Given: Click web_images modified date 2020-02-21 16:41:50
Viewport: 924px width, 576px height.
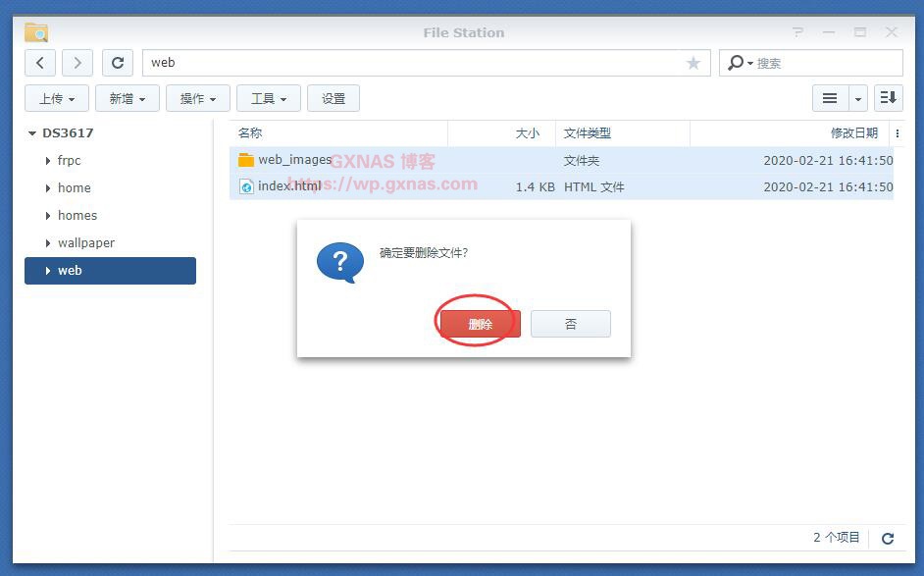Looking at the screenshot, I should 828,160.
